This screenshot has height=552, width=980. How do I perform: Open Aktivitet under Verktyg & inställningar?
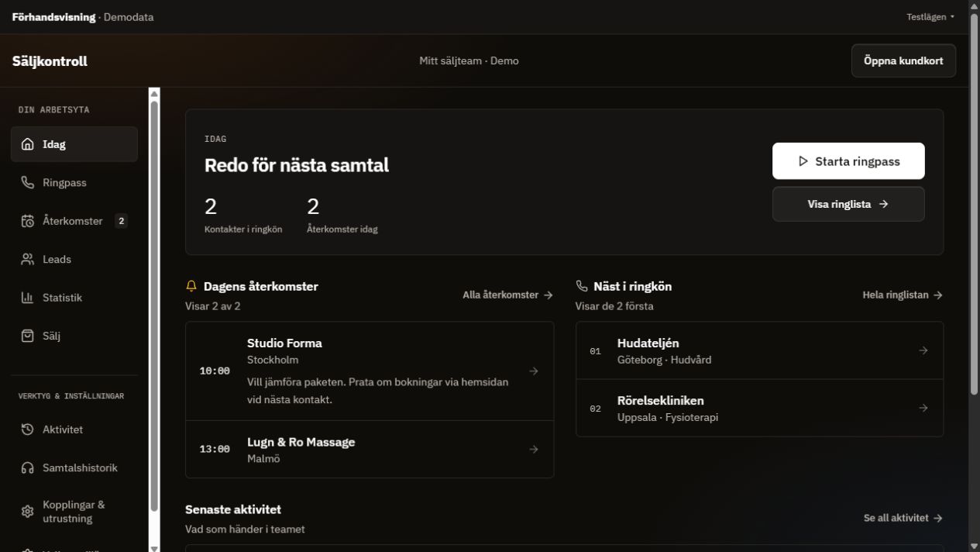click(74, 430)
